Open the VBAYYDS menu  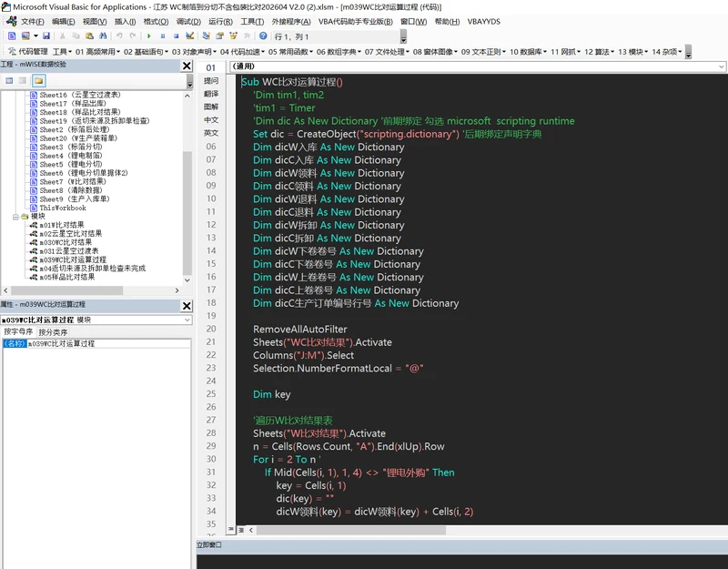pyautogui.click(x=484, y=21)
